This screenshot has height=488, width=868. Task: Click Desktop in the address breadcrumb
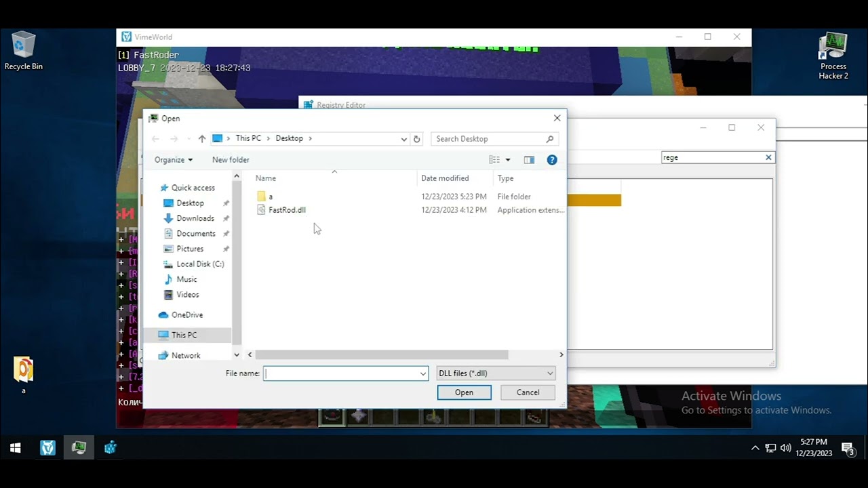[x=289, y=138]
